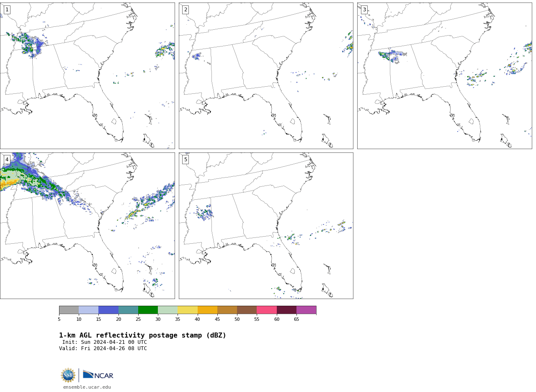Click the light blue 10-15 dBZ swatch
Image resolution: width=536 pixels, height=392 pixels.
coord(88,310)
